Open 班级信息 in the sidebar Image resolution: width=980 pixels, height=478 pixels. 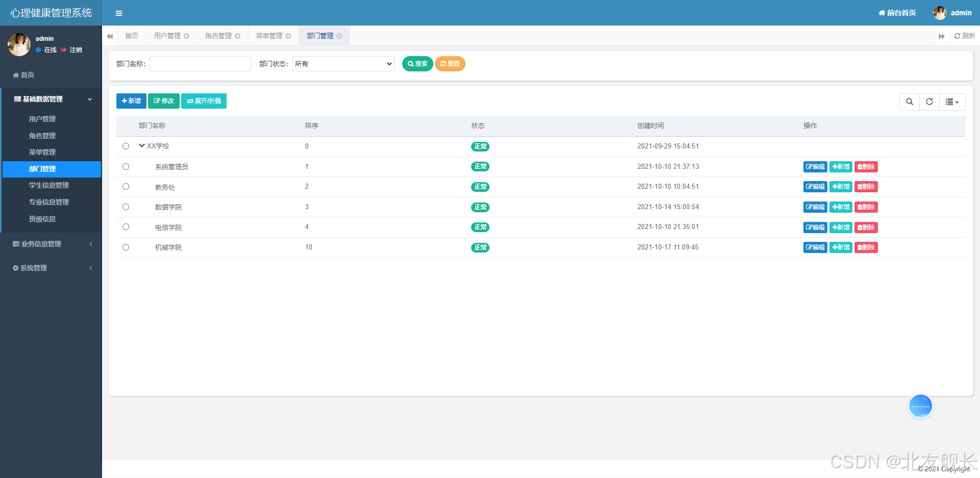tap(42, 219)
